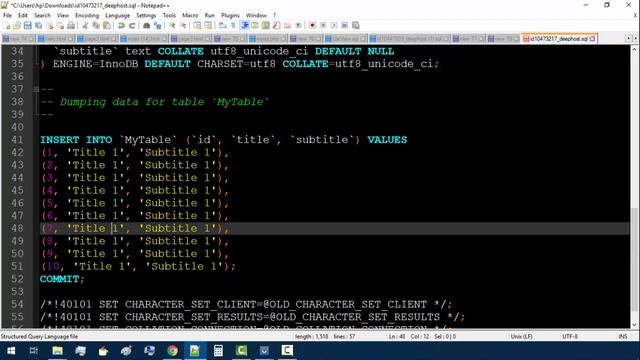This screenshot has width=640, height=360.
Task: Open the Macro menu
Action: click(x=190, y=15)
